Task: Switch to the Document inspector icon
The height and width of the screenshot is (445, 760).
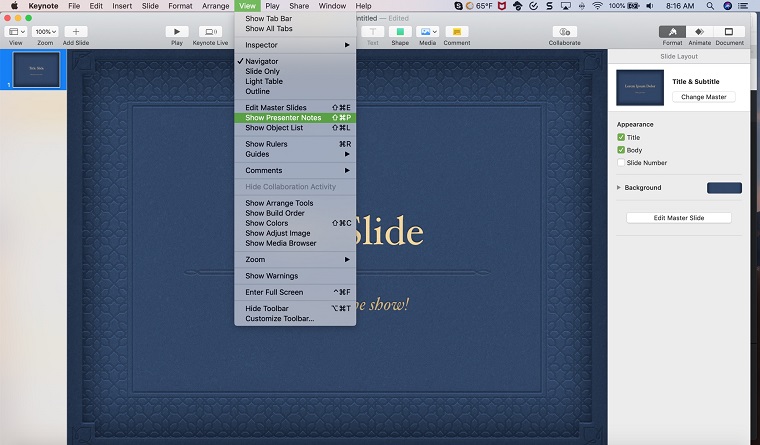Action: click(x=729, y=32)
